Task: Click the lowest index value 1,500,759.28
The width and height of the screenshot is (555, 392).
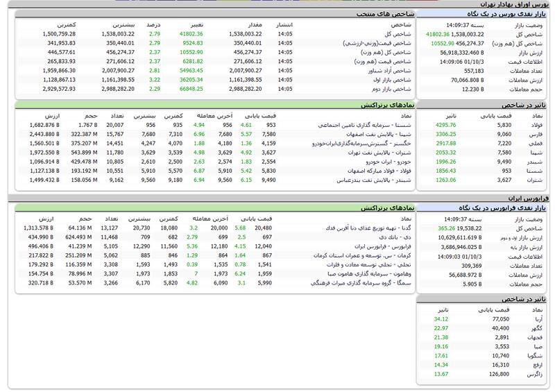Action: click(x=59, y=34)
